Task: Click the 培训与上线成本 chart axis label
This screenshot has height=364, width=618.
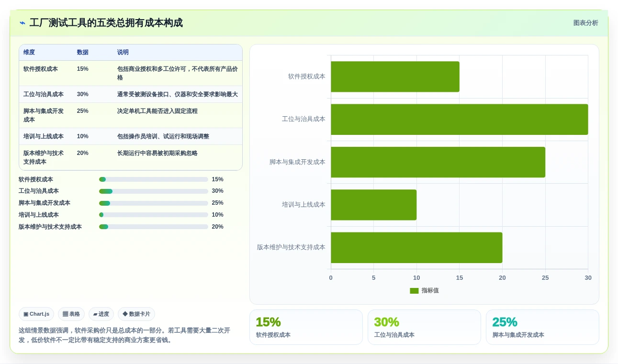Action: (303, 205)
